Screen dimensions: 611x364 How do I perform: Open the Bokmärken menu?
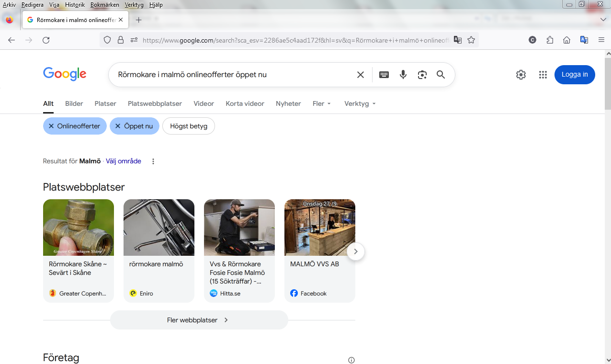104,5
